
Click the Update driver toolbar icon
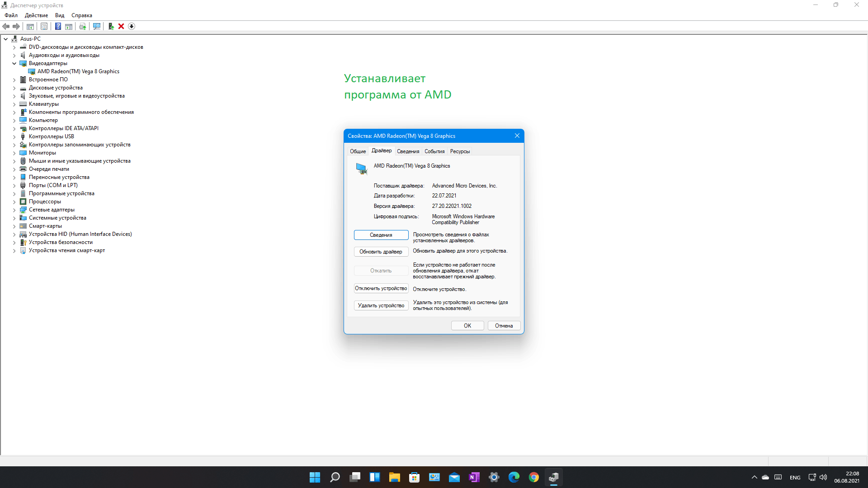click(x=82, y=26)
